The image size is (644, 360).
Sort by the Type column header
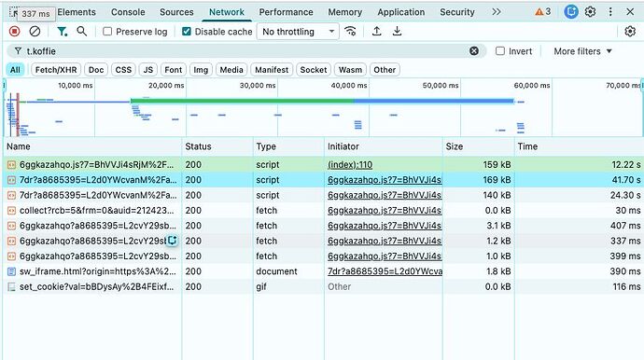coord(288,146)
